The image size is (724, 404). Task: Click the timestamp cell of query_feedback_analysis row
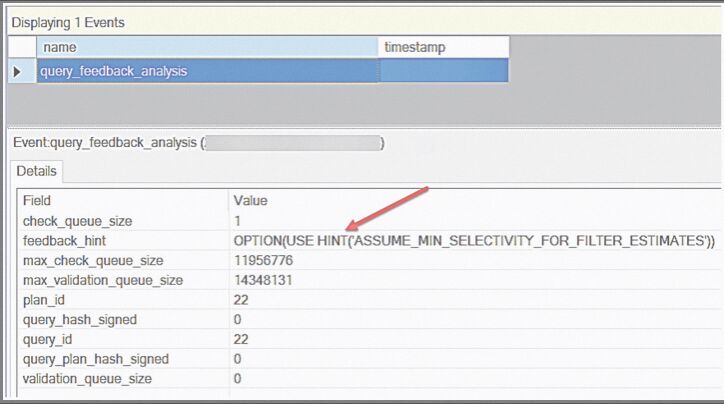tap(443, 71)
